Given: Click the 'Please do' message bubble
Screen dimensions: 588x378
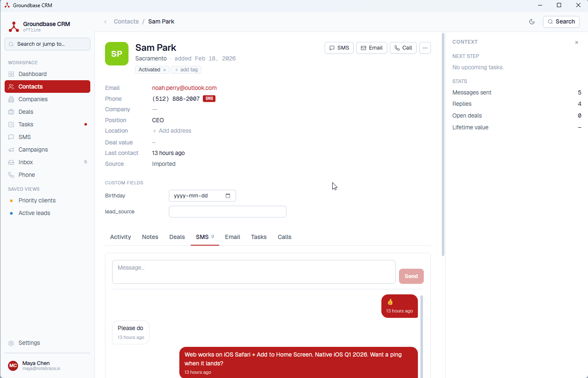Looking at the screenshot, I should tap(131, 333).
